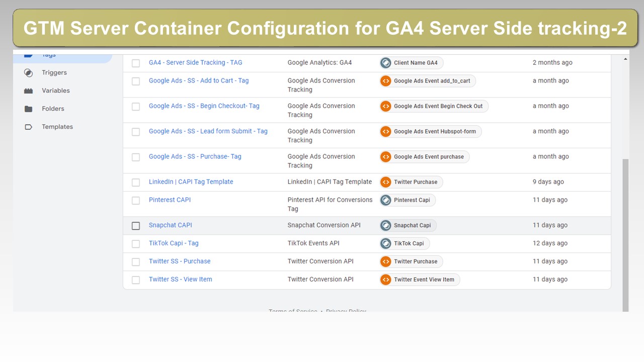Click the Google Ads Event Begin Check Out icon
Screen dimensions: 644x362
click(x=386, y=106)
